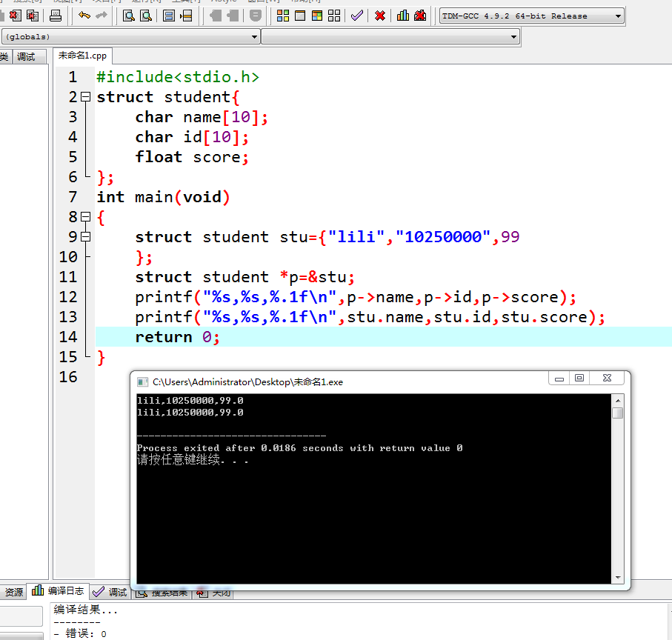The image size is (672, 640).
Task: Click the goto function icon
Action: pos(169,16)
